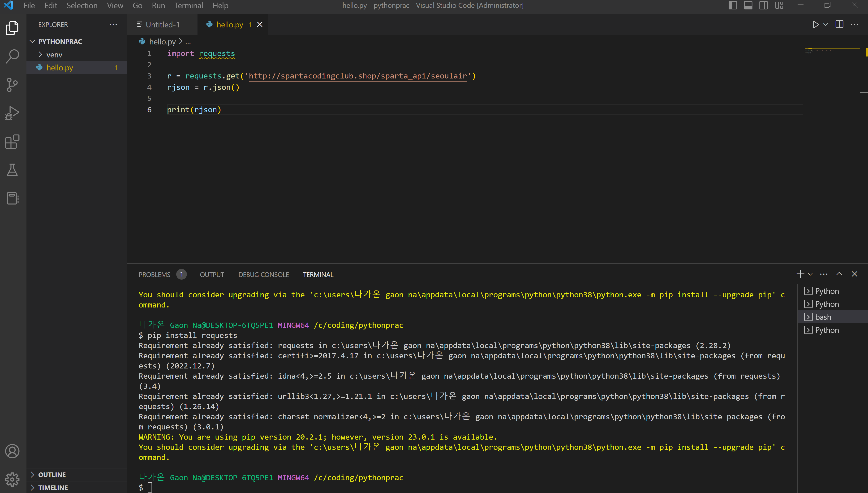This screenshot has height=493, width=868.
Task: Select the TERMINAL panel tab
Action: tap(318, 275)
